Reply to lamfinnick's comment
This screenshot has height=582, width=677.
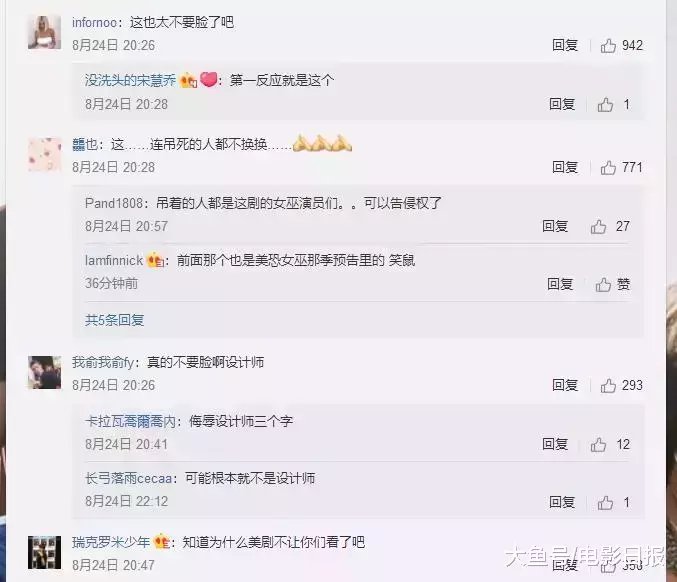560,284
